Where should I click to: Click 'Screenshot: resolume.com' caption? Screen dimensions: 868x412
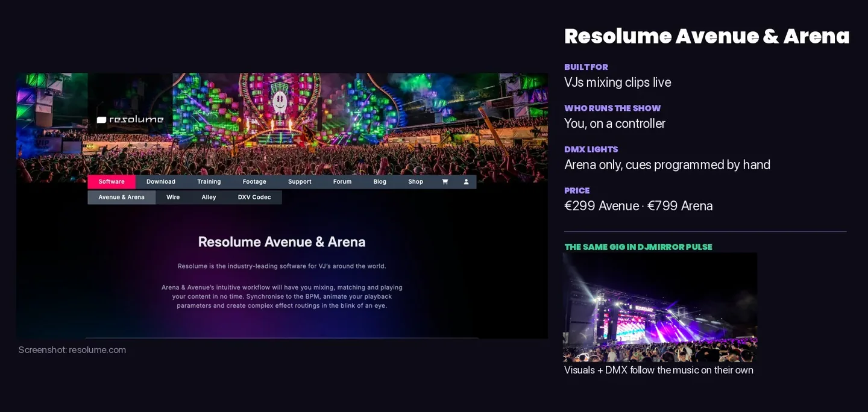pos(72,350)
